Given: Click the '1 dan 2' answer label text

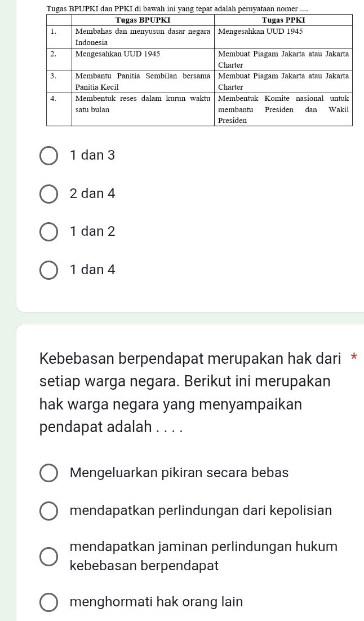Looking at the screenshot, I should 92,231.
